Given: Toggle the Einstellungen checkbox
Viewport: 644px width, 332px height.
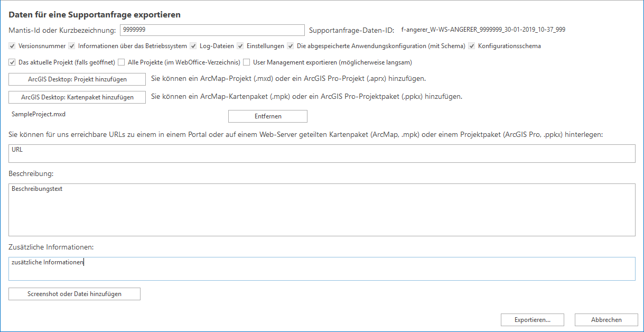Looking at the screenshot, I should click(240, 46).
